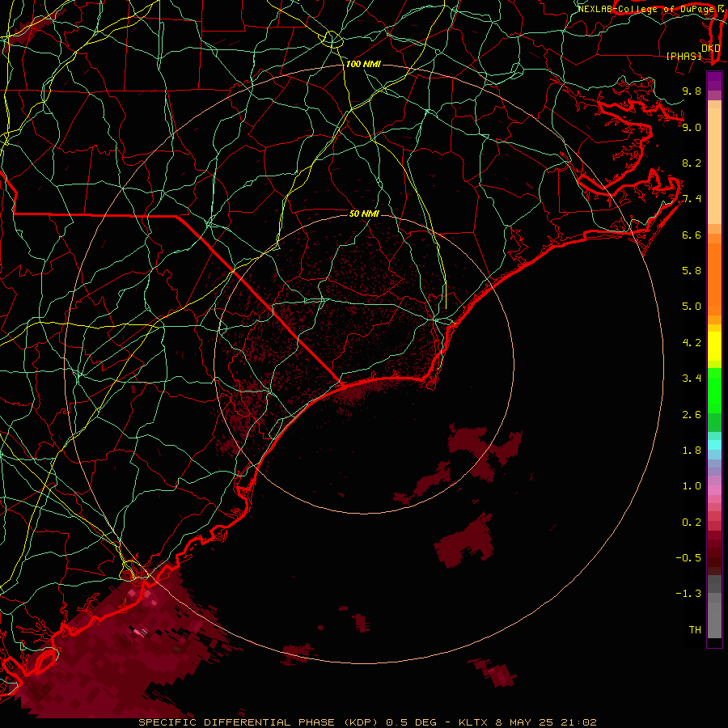
Task: Click the 5.0 legend value
Action: click(692, 307)
